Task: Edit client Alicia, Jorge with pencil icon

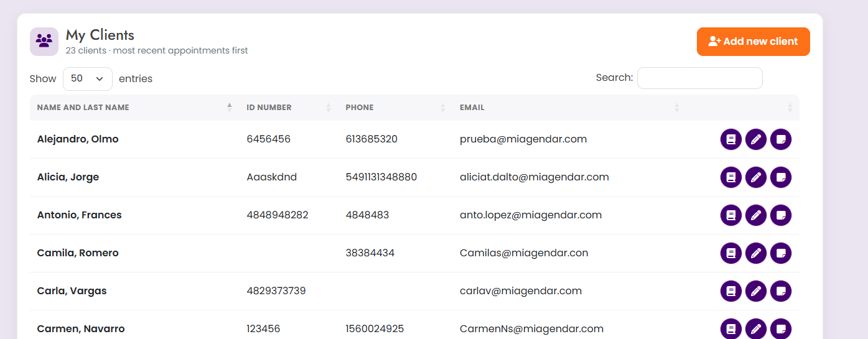Action: (756, 177)
